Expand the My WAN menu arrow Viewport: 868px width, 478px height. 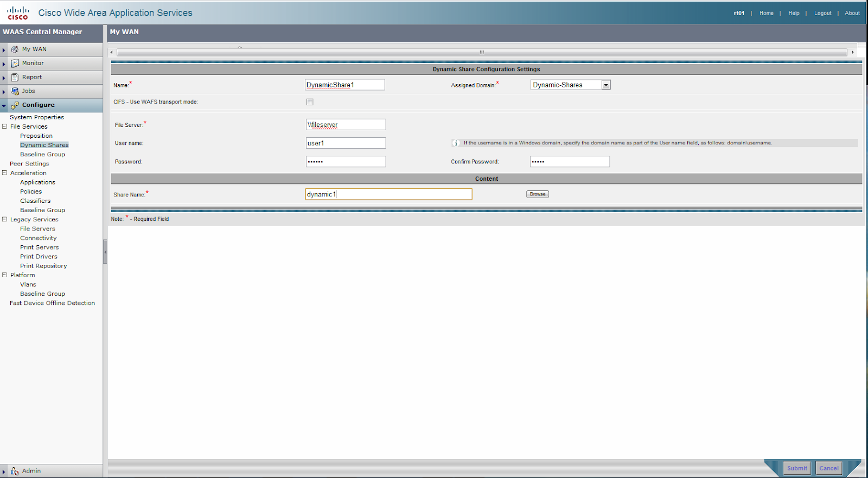[x=4, y=50]
